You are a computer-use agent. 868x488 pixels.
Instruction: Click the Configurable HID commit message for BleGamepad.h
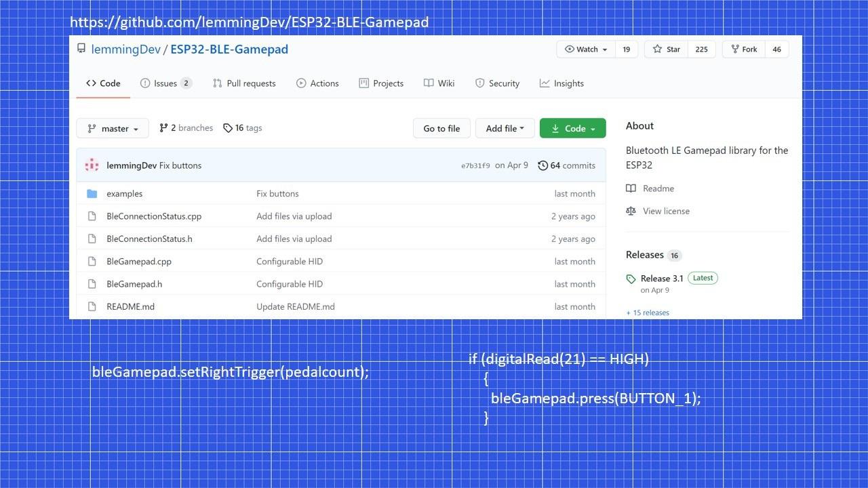point(290,284)
